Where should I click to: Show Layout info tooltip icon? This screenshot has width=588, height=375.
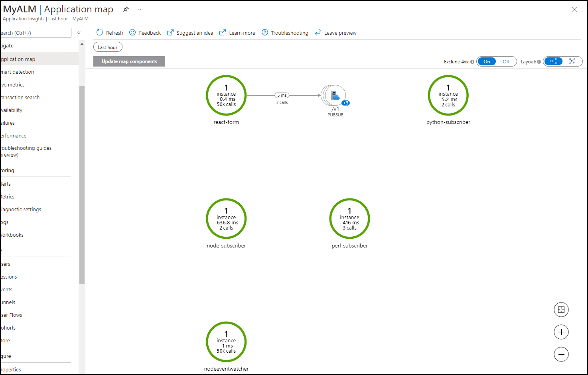click(539, 62)
